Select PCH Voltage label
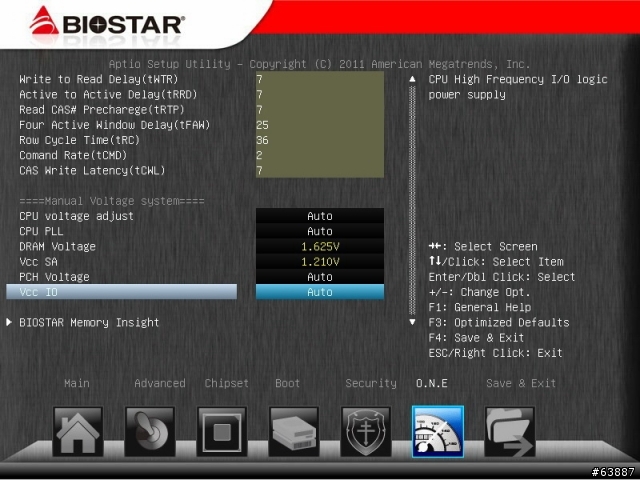640x480 pixels. click(x=54, y=277)
